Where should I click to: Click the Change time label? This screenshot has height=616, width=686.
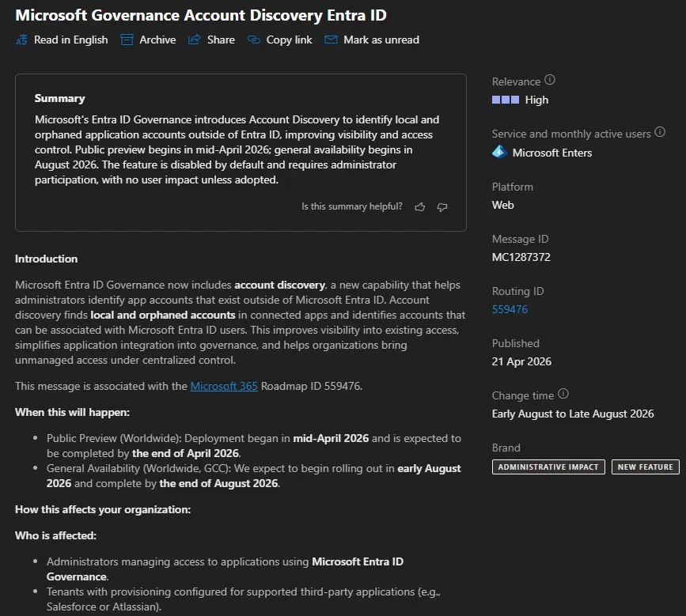(523, 395)
